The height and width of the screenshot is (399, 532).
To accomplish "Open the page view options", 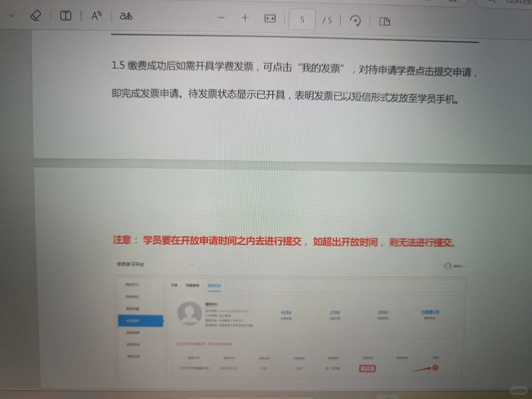I will click(x=385, y=21).
